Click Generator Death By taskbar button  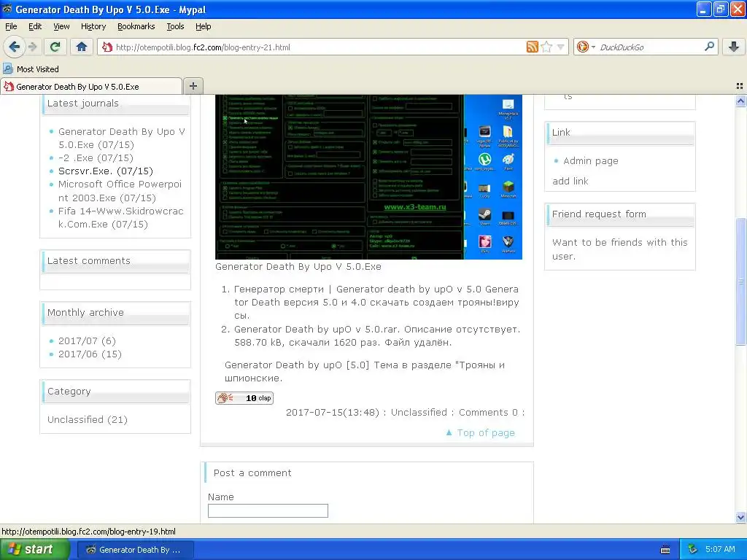[135, 550]
